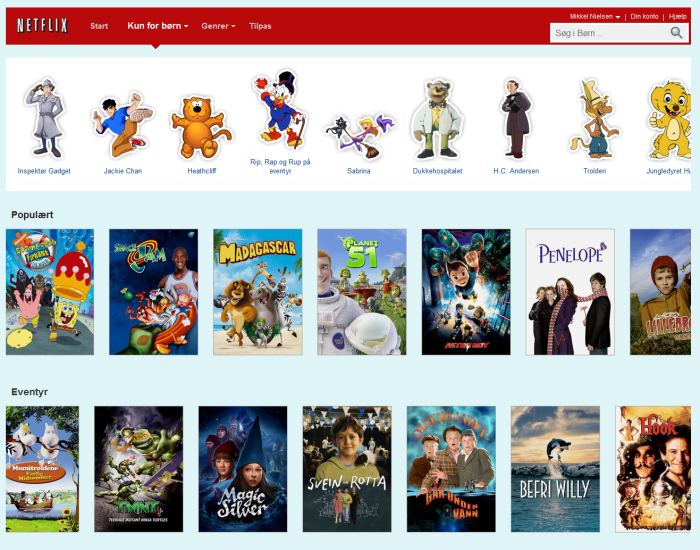Go to the Start menu item
Viewport: 700px width, 550px height.
(x=99, y=26)
